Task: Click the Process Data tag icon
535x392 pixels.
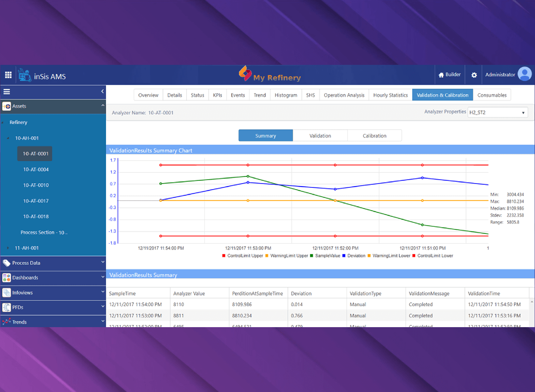Action: tap(6, 263)
